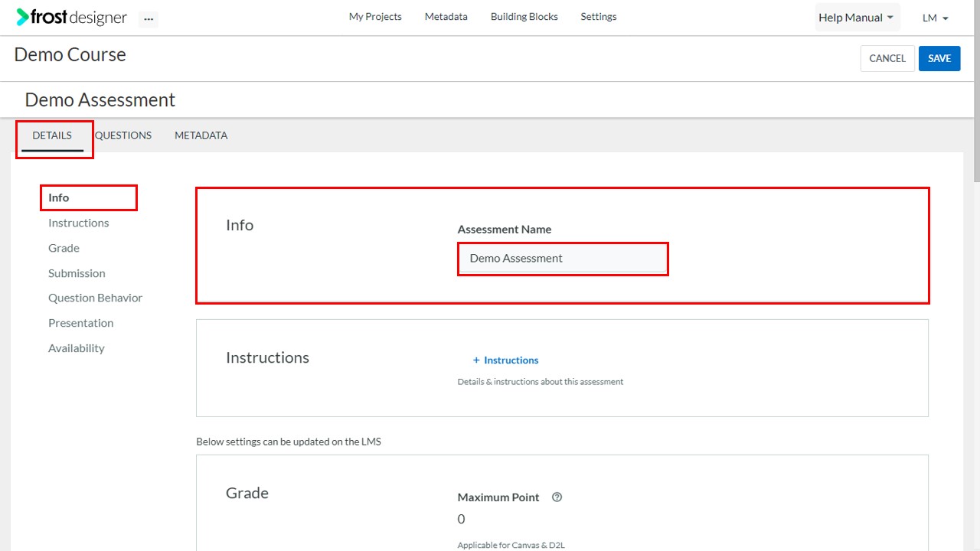The height and width of the screenshot is (551, 980).
Task: Open Building Blocks
Action: 524,16
